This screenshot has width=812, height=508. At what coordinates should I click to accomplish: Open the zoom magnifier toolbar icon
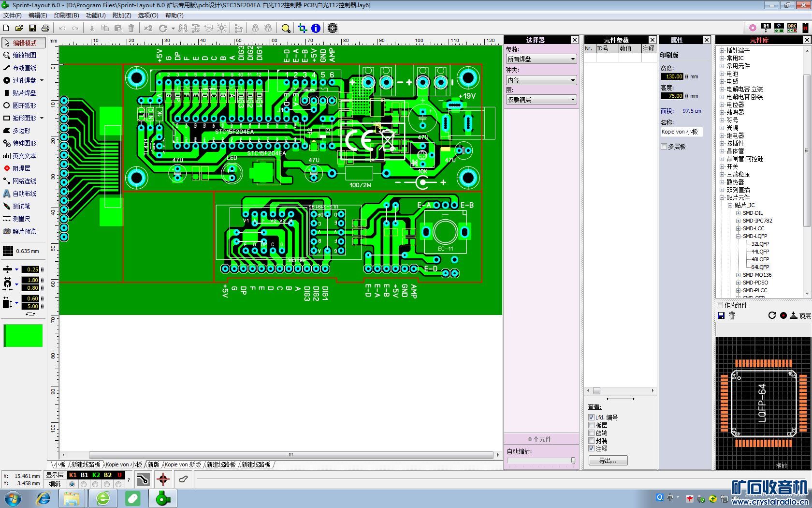286,28
